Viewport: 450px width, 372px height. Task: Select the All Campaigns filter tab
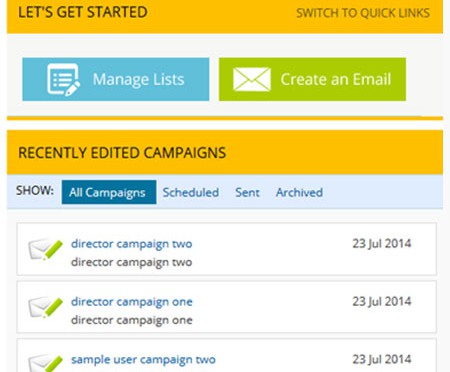109,192
